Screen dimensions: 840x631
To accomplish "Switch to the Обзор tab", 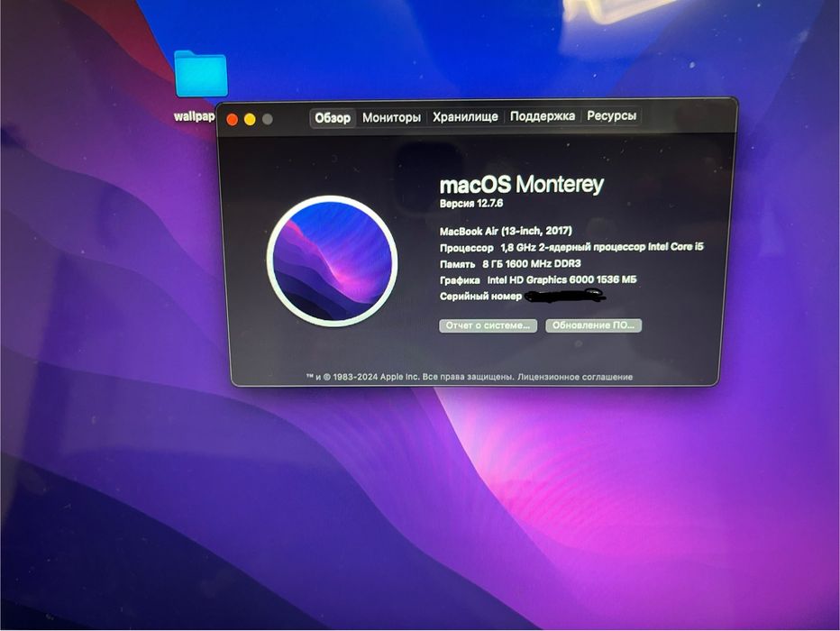I will (x=333, y=118).
